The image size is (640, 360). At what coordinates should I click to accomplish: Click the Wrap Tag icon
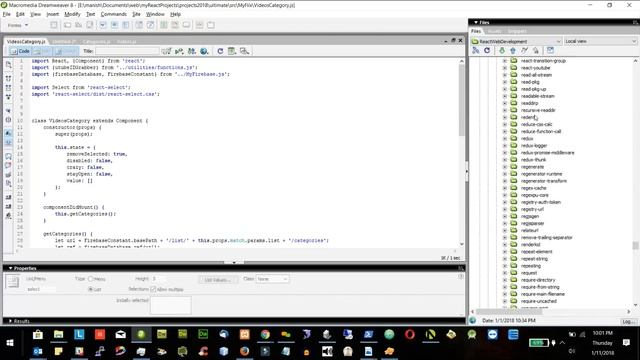pos(9,175)
